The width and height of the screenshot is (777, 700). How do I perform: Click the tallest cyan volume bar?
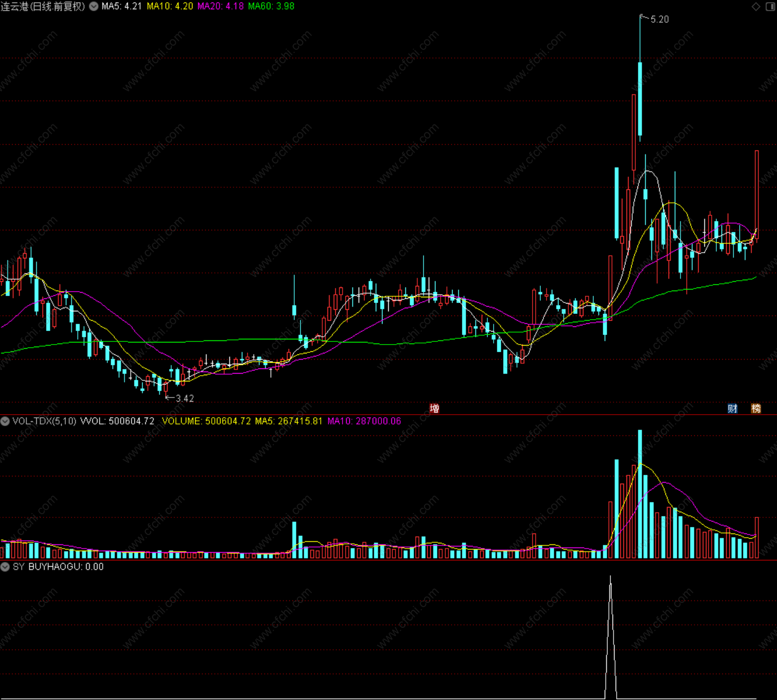[640, 494]
